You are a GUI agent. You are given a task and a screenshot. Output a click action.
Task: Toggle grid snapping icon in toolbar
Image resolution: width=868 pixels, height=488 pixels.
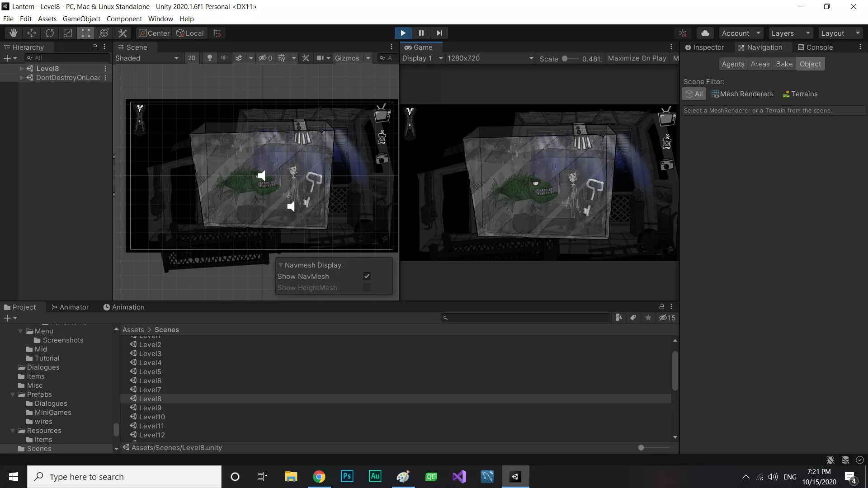coord(217,33)
